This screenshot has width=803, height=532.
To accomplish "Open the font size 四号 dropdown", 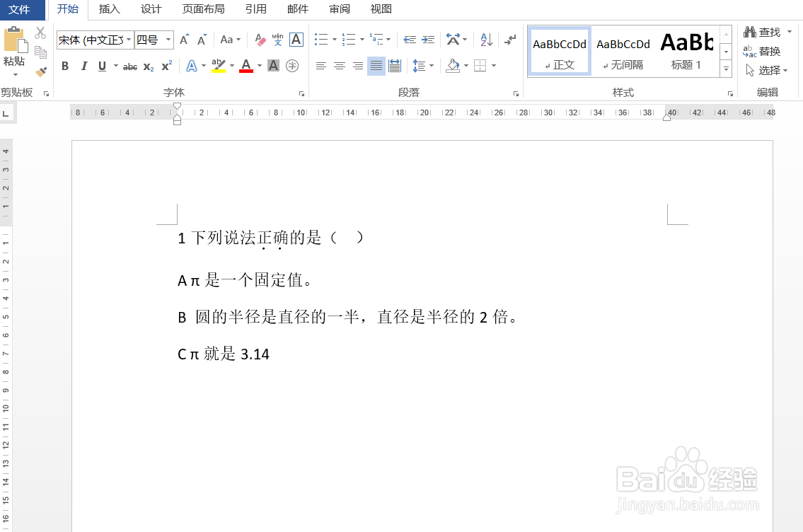I will pos(168,40).
